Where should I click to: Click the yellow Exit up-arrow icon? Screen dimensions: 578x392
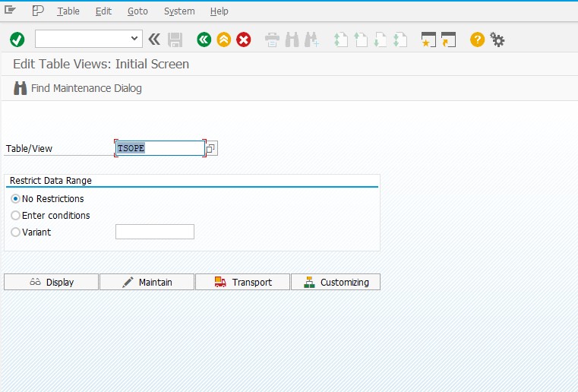click(x=224, y=40)
